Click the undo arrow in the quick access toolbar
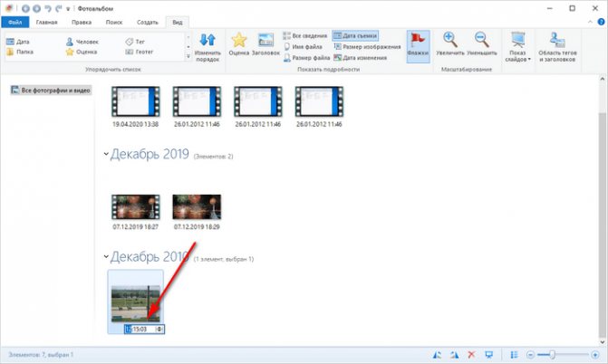The image size is (608, 364). [48, 8]
